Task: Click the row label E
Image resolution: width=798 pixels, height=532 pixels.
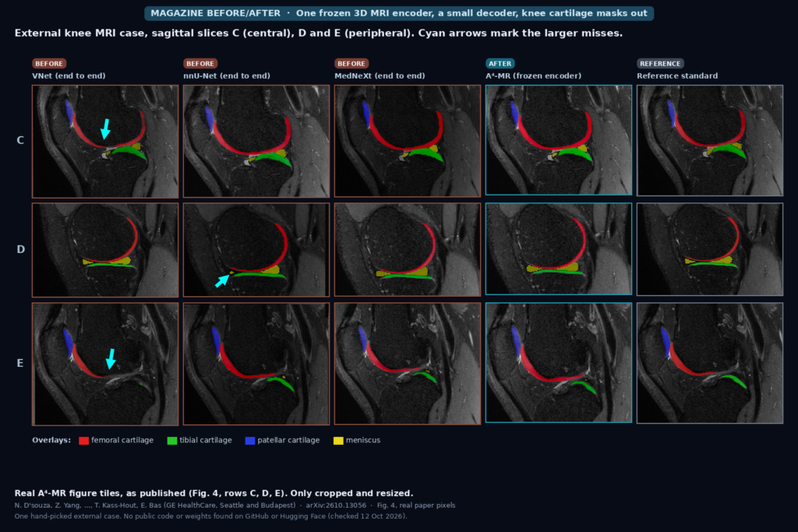Action: click(20, 363)
